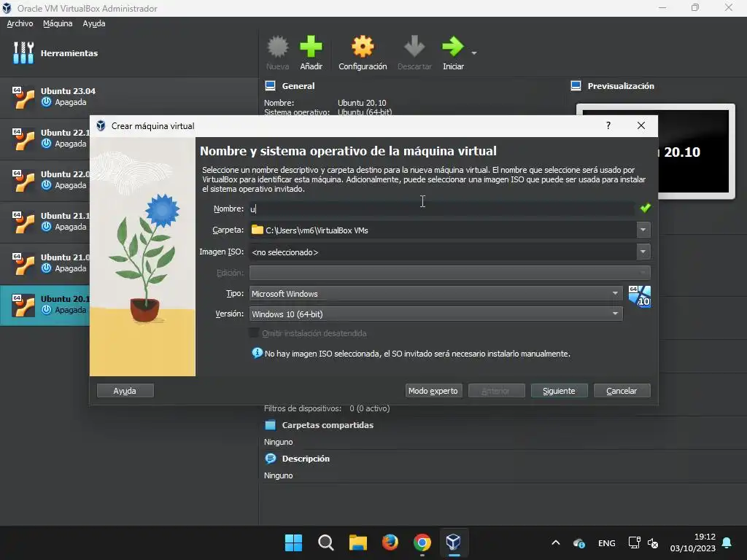747x560 pixels.
Task: Click the cloud sync tray icon
Action: [x=578, y=542]
